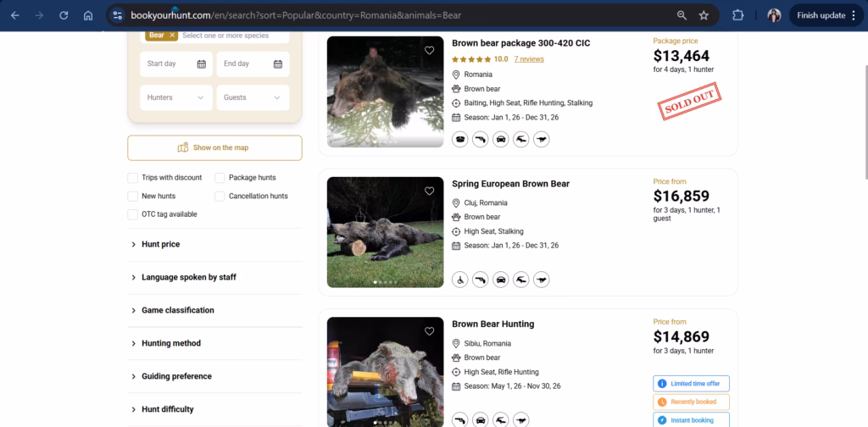This screenshot has width=868, height=427.
Task: Click the browser home icon
Action: (x=88, y=15)
